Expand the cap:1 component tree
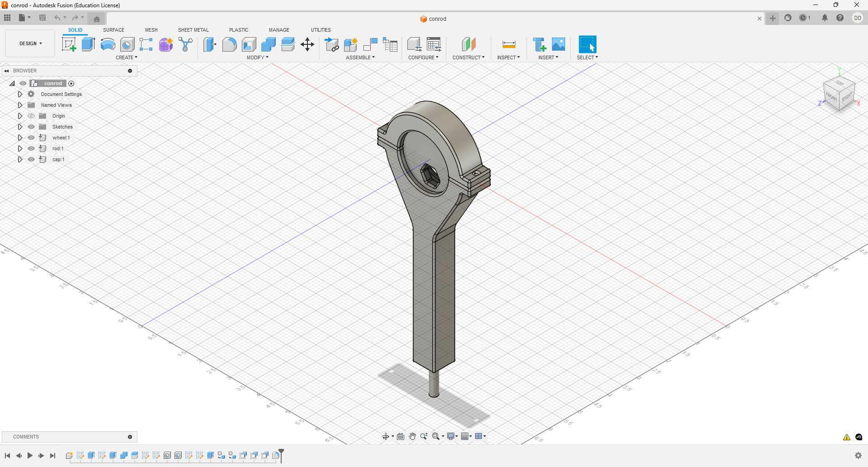The image size is (868, 467). 20,159
